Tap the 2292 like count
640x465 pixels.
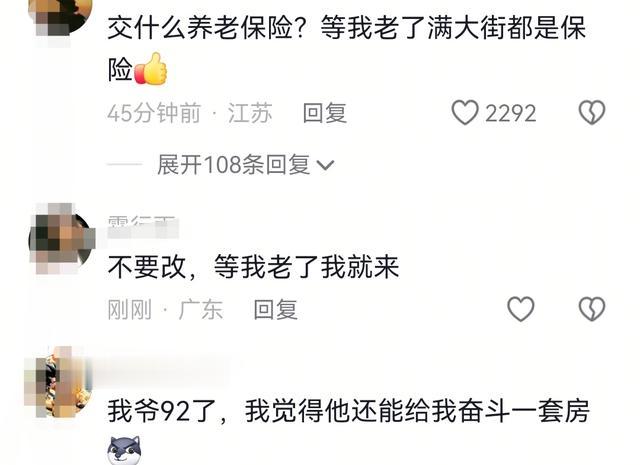510,113
